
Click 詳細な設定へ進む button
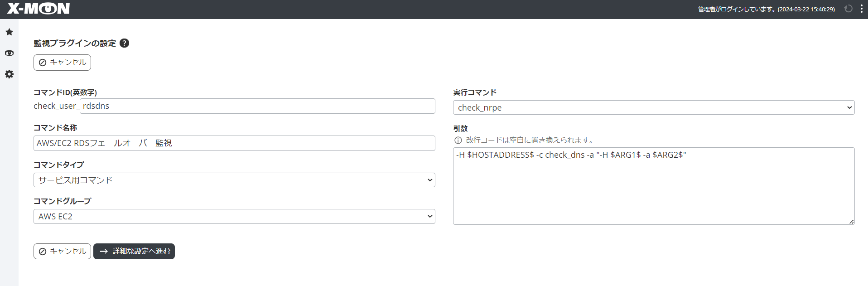tap(134, 251)
